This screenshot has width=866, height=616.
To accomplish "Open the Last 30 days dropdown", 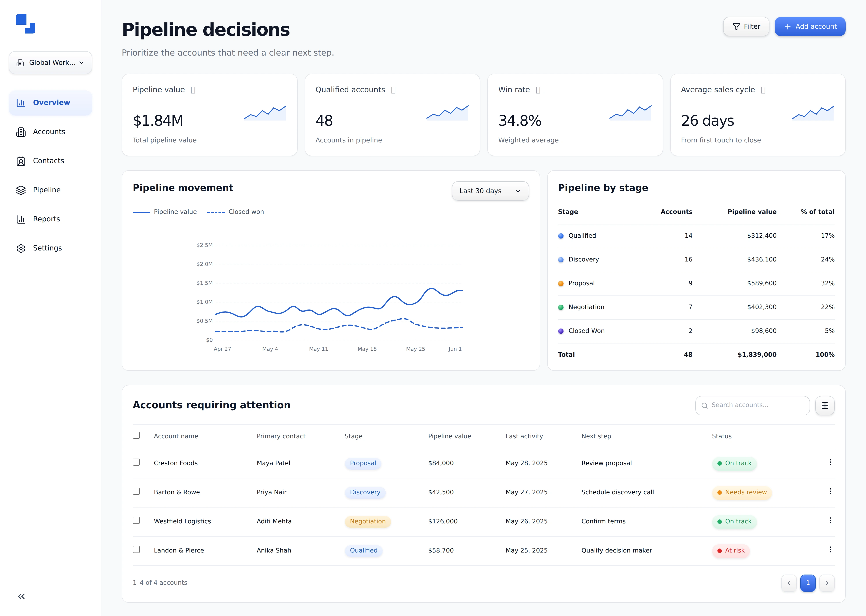I will (x=490, y=191).
